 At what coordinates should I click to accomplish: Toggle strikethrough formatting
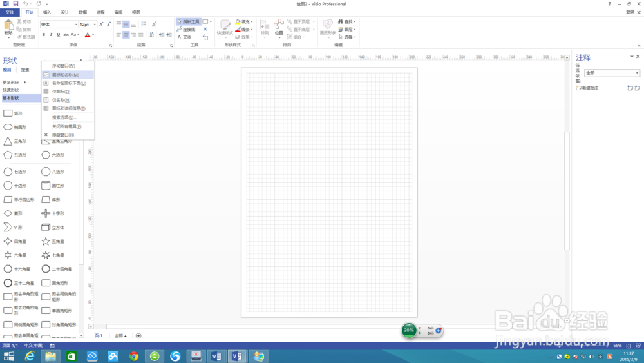pos(66,35)
